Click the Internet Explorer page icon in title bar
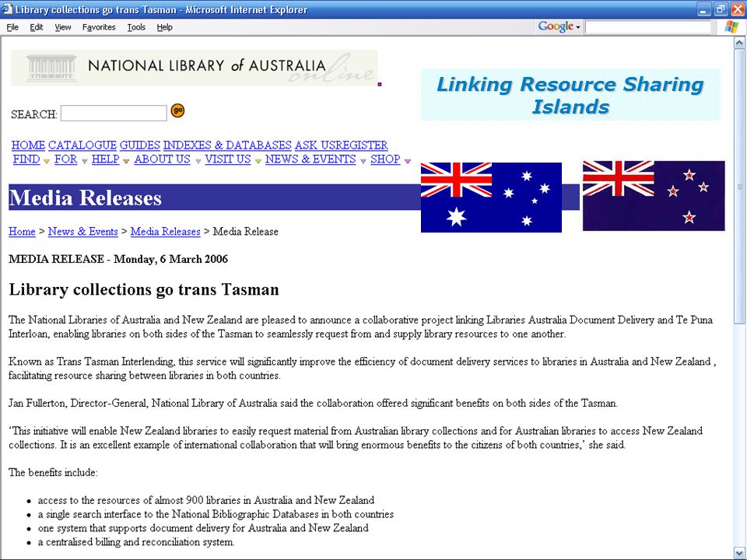Viewport: 747px width, 560px height. pyautogui.click(x=7, y=9)
